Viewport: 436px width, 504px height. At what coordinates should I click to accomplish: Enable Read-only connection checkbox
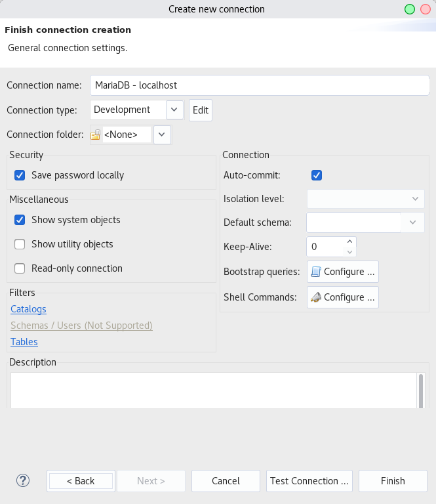coord(20,268)
